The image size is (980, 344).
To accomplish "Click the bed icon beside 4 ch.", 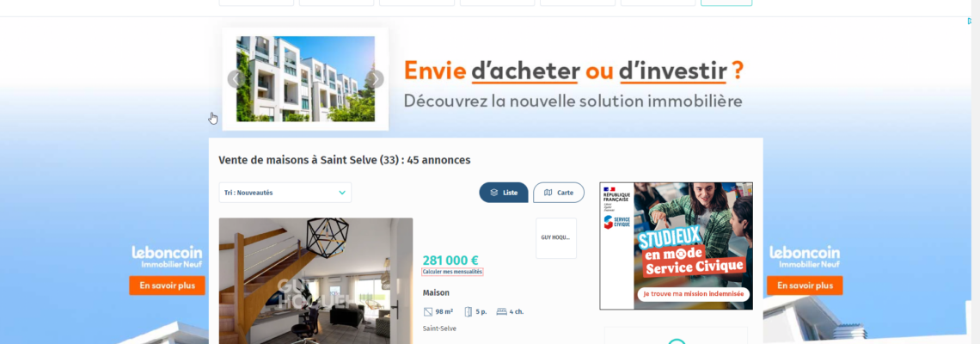I will 501,311.
